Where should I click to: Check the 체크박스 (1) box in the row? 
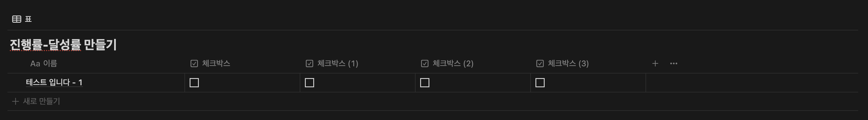(309, 83)
